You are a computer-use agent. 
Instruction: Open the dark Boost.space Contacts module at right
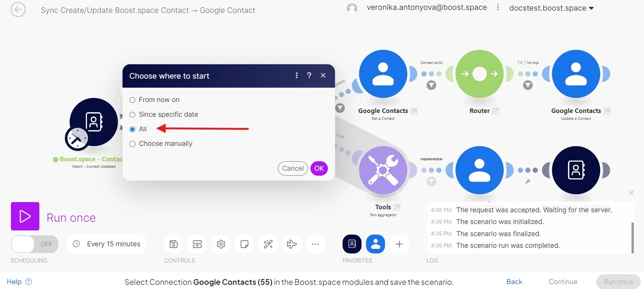coord(576,170)
